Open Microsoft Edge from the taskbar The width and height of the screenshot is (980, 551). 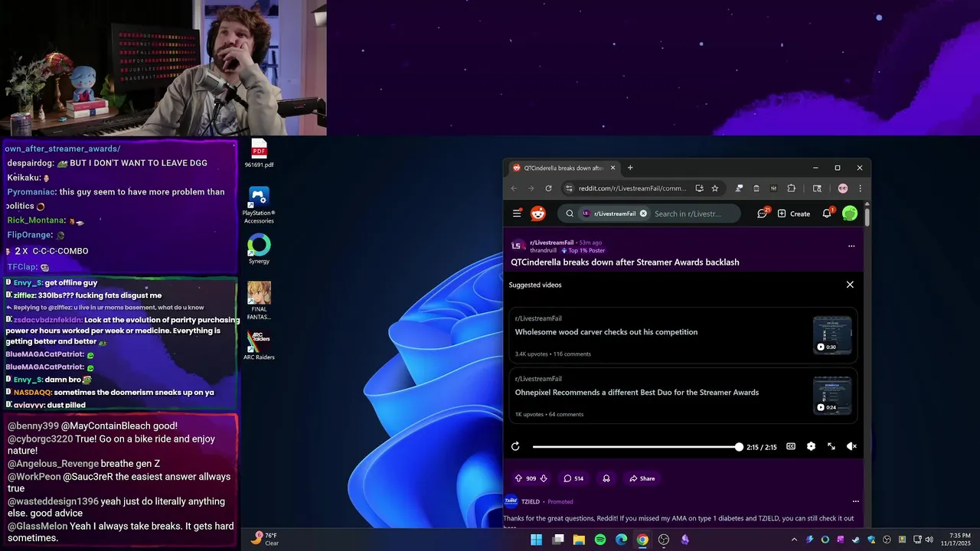(x=622, y=540)
